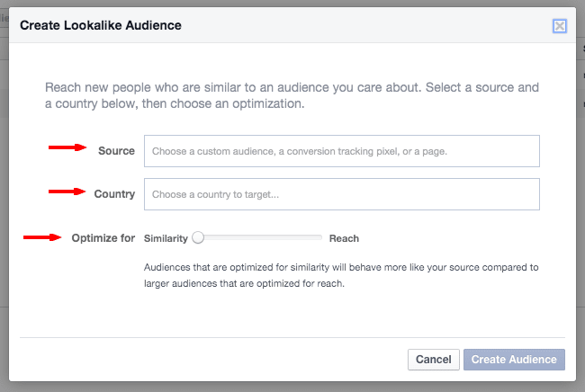The height and width of the screenshot is (392, 585).
Task: Click the Optimize for label
Action: pyautogui.click(x=103, y=238)
